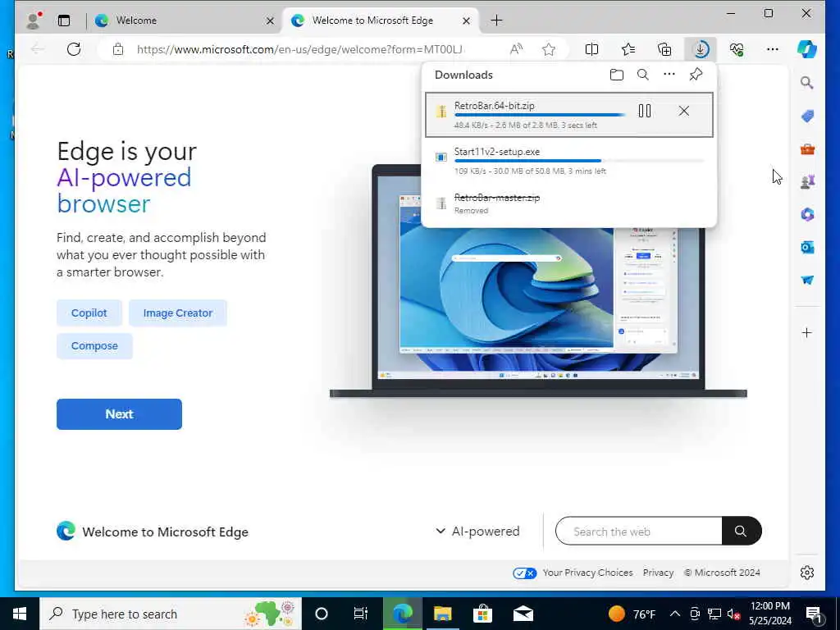The height and width of the screenshot is (630, 840).
Task: Open the tab actions menu icon
Action: tap(64, 21)
